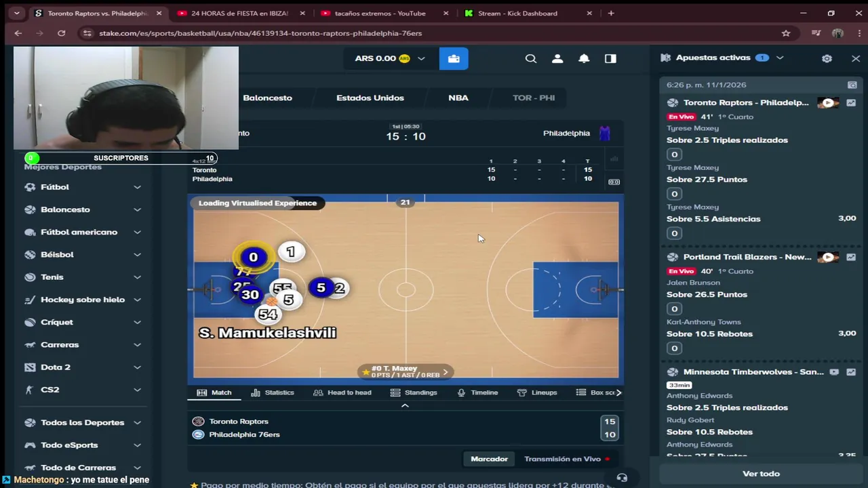Click the Dota 2 icon
The height and width of the screenshot is (488, 868).
point(30,367)
